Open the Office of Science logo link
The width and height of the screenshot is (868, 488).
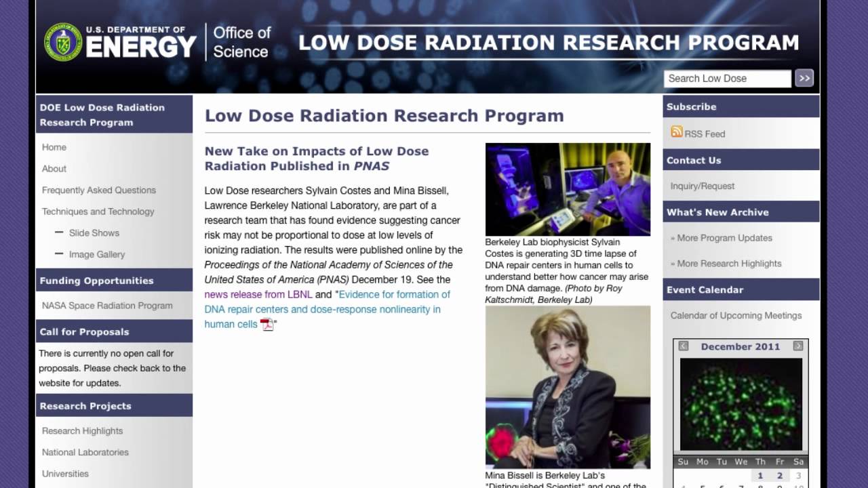pyautogui.click(x=241, y=42)
